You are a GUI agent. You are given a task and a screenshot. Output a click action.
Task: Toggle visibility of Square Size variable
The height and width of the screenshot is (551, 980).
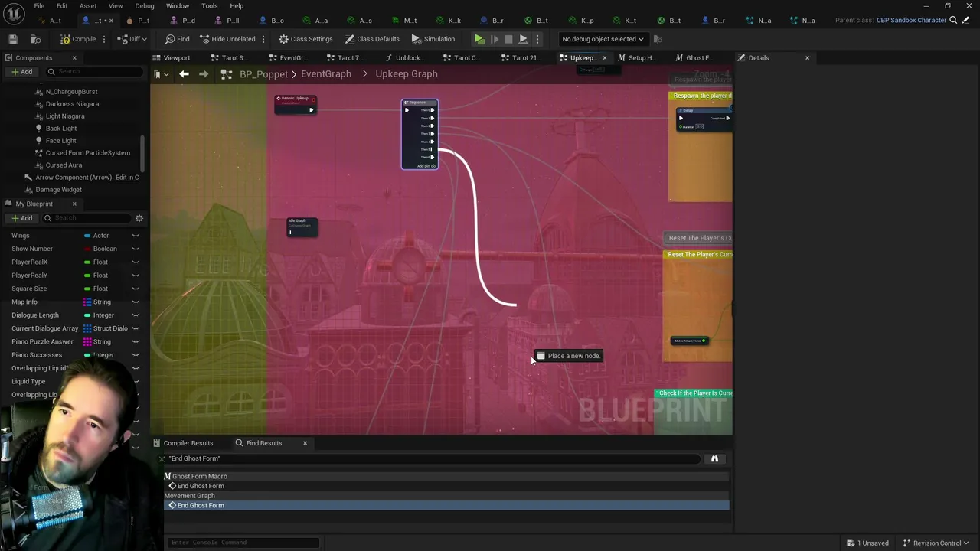point(136,289)
